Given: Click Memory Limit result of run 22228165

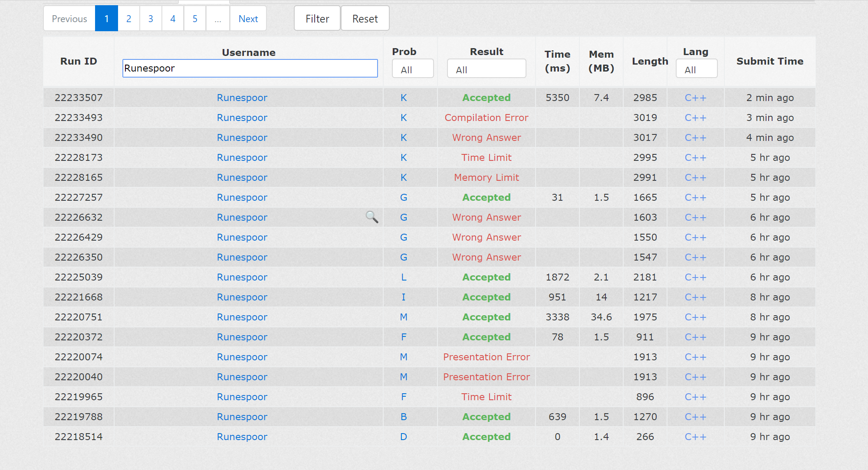Looking at the screenshot, I should point(486,178).
